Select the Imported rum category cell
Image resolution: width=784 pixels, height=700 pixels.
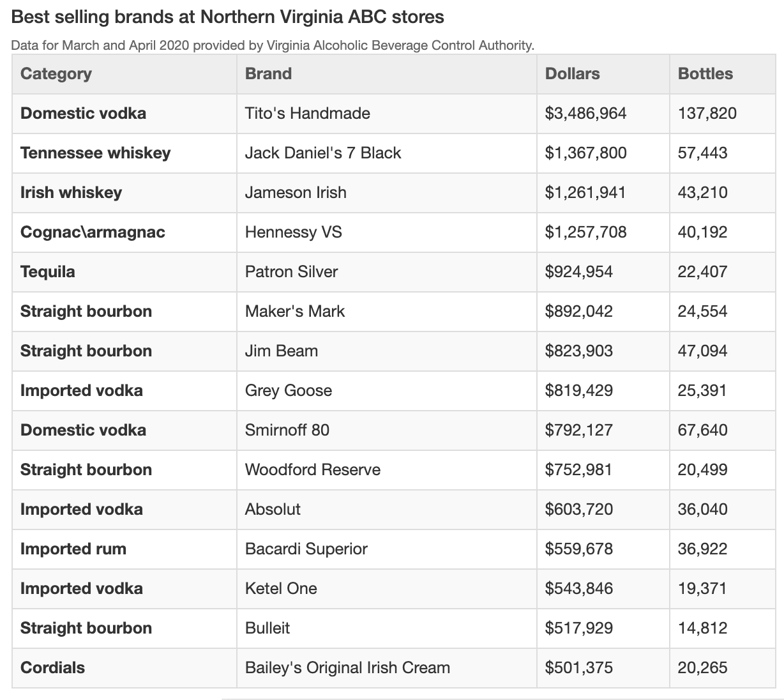[x=73, y=549]
